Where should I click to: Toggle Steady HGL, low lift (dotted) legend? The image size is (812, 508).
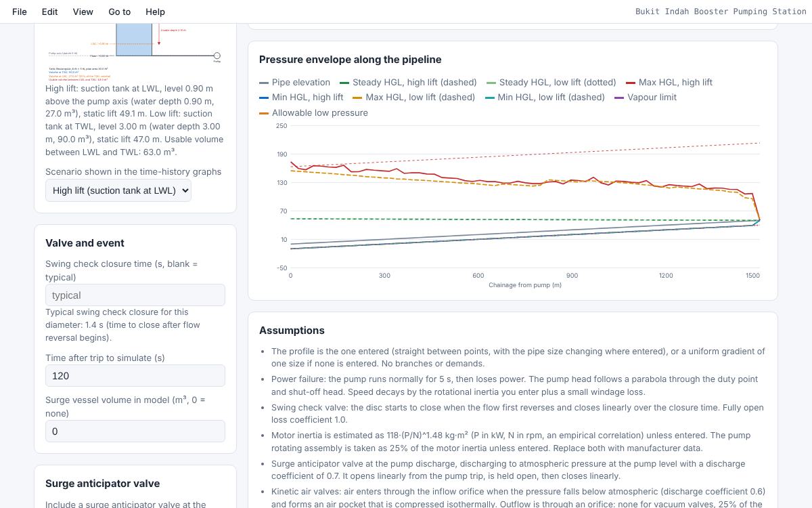point(551,82)
